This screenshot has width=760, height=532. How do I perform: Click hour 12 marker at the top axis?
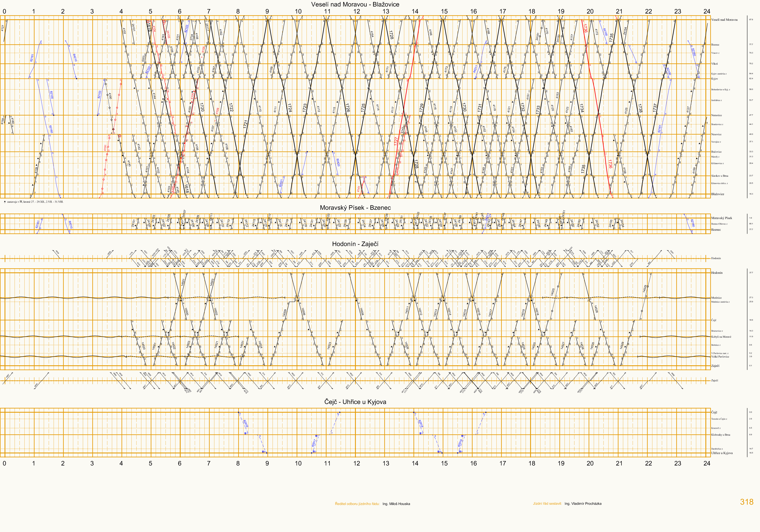coord(357,11)
